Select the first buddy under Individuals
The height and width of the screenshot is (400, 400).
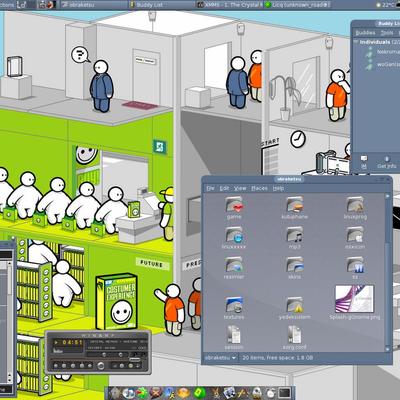tap(383, 52)
